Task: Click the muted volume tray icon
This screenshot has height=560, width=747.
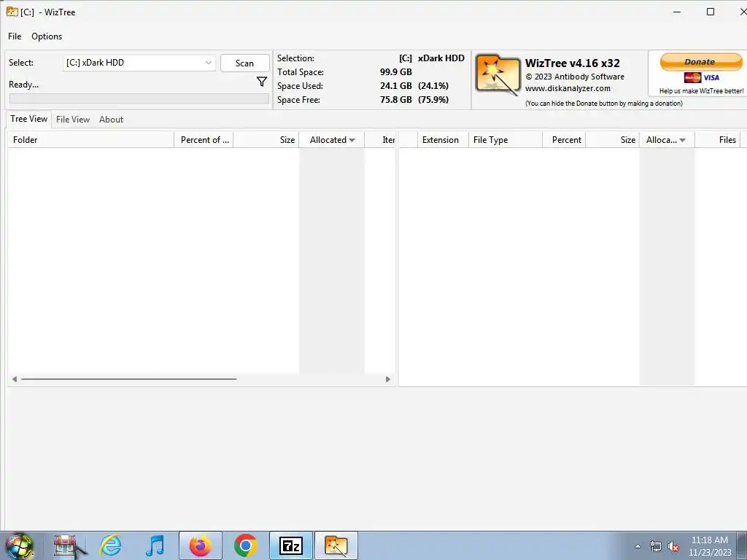Action: pyautogui.click(x=673, y=547)
